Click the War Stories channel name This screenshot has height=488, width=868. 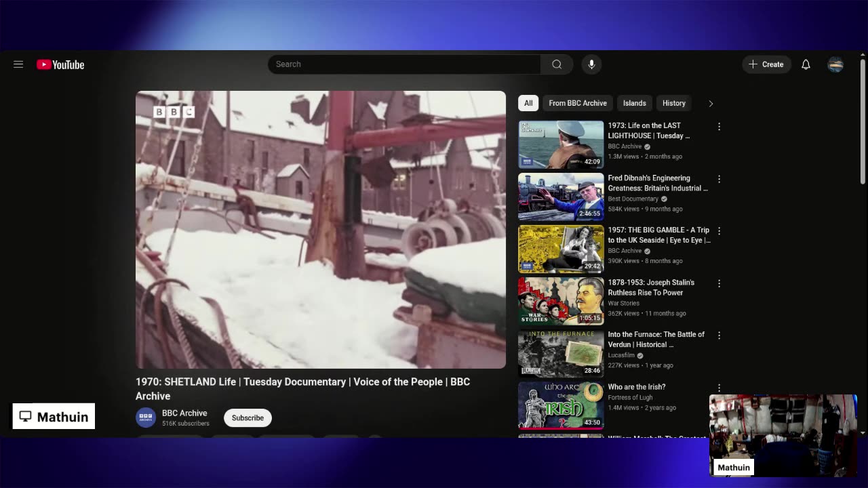(x=624, y=303)
